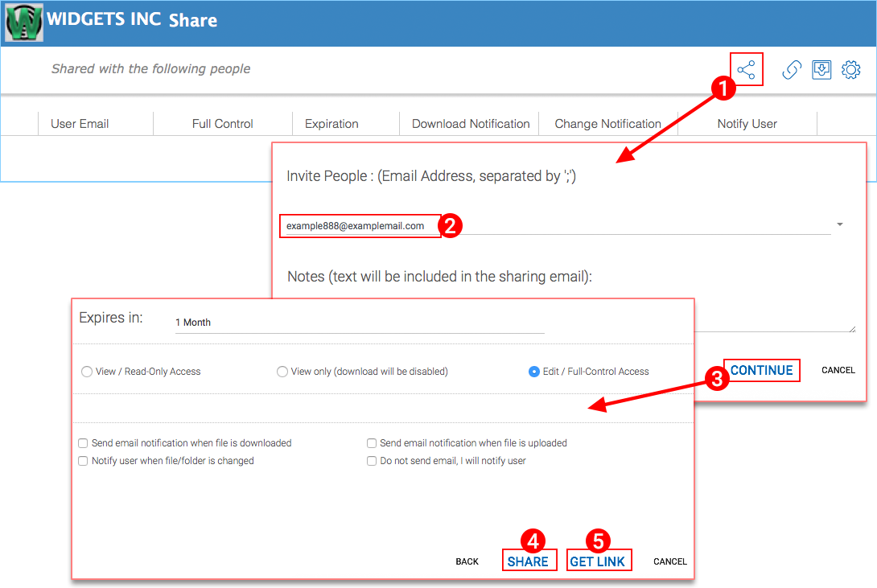This screenshot has width=877, height=588.
Task: Click the 'Invite People' label text
Action: [x=431, y=176]
